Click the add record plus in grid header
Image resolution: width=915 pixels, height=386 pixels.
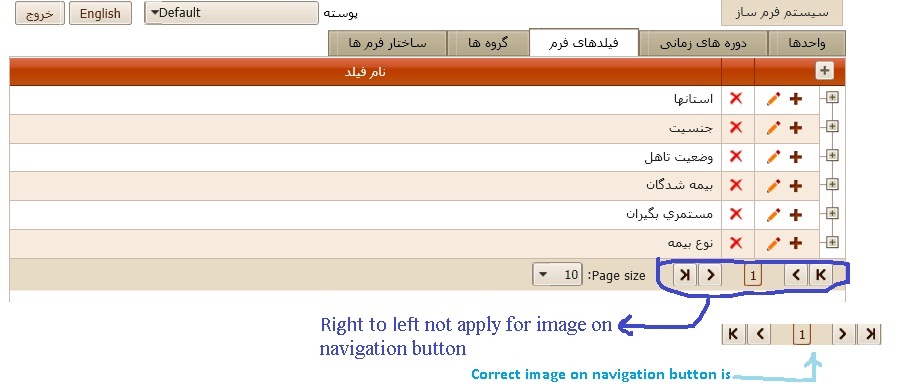point(824,71)
